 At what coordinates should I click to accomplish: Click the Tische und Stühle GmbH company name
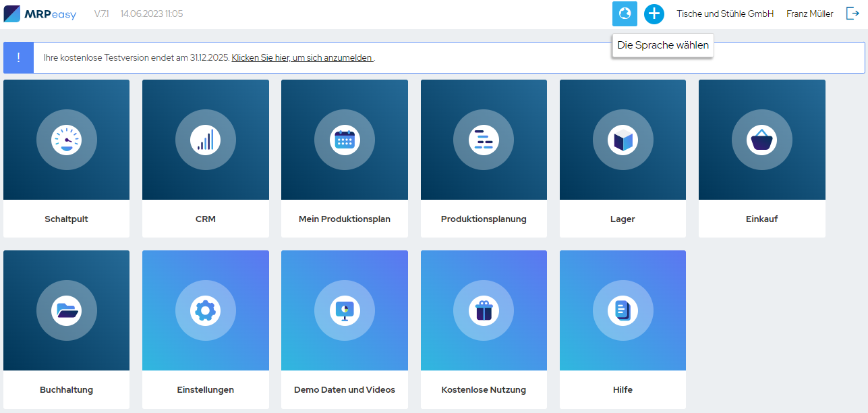[x=725, y=13]
